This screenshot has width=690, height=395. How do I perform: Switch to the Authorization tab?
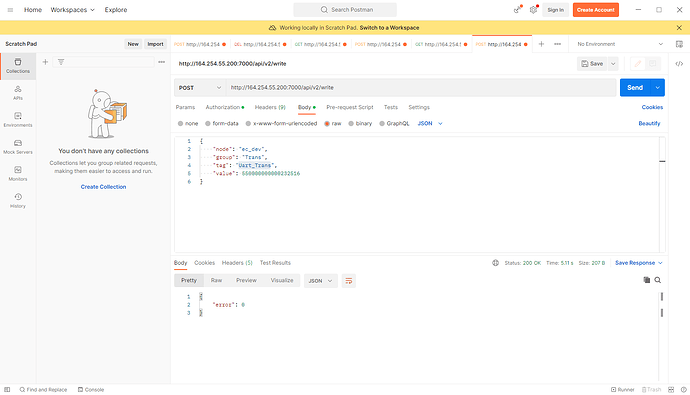224,107
